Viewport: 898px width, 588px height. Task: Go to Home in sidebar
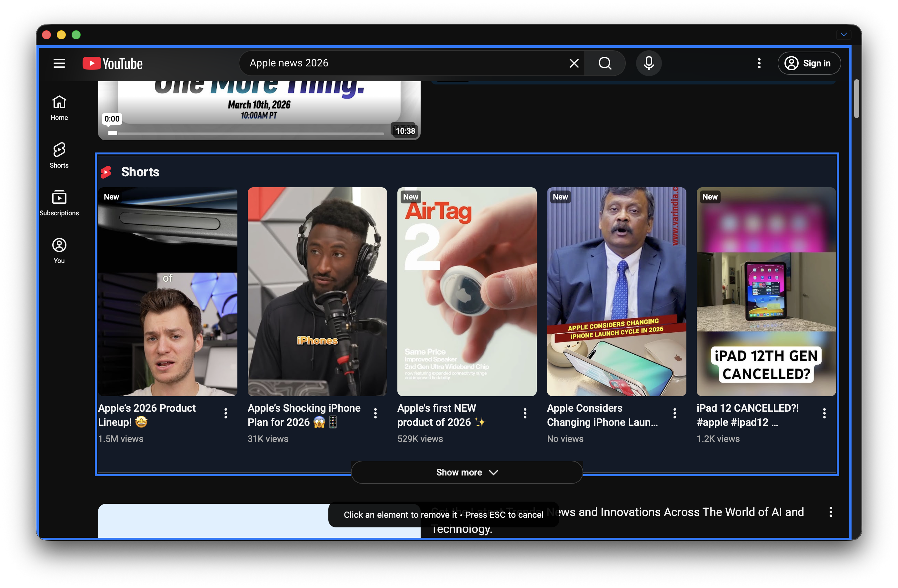pyautogui.click(x=59, y=107)
